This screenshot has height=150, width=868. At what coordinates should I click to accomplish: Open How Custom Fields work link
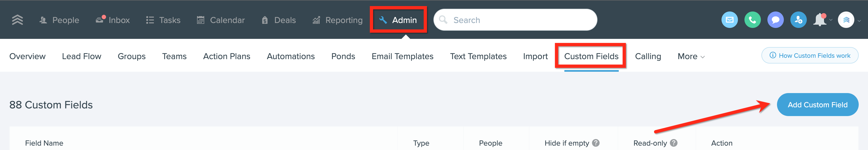[x=810, y=55]
